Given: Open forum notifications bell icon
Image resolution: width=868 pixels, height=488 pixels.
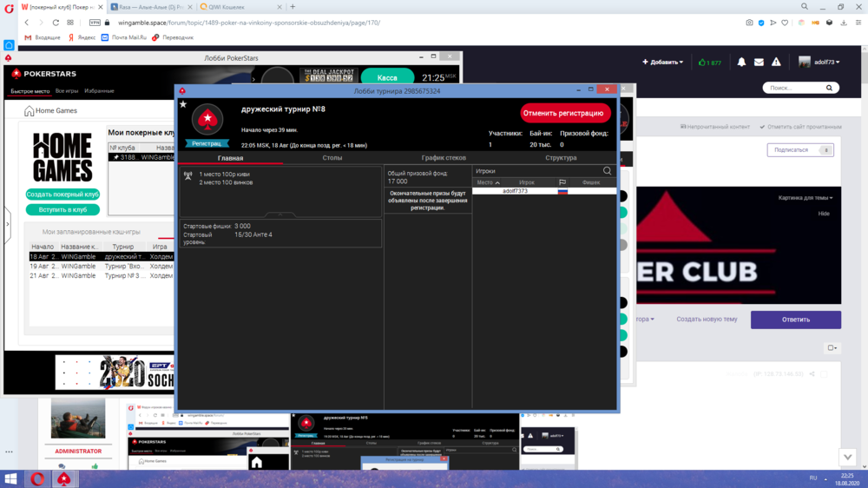Looking at the screenshot, I should coord(741,63).
